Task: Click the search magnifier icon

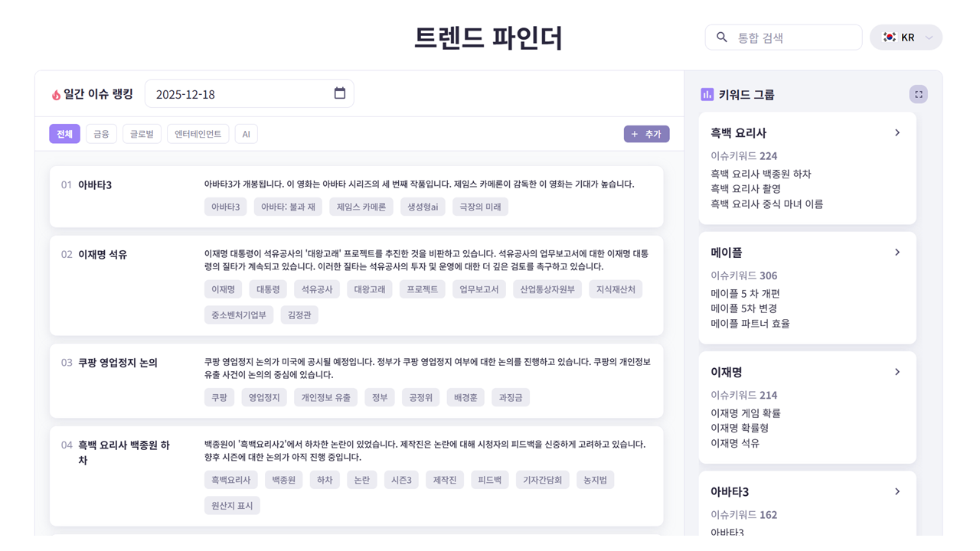Action: pos(721,37)
